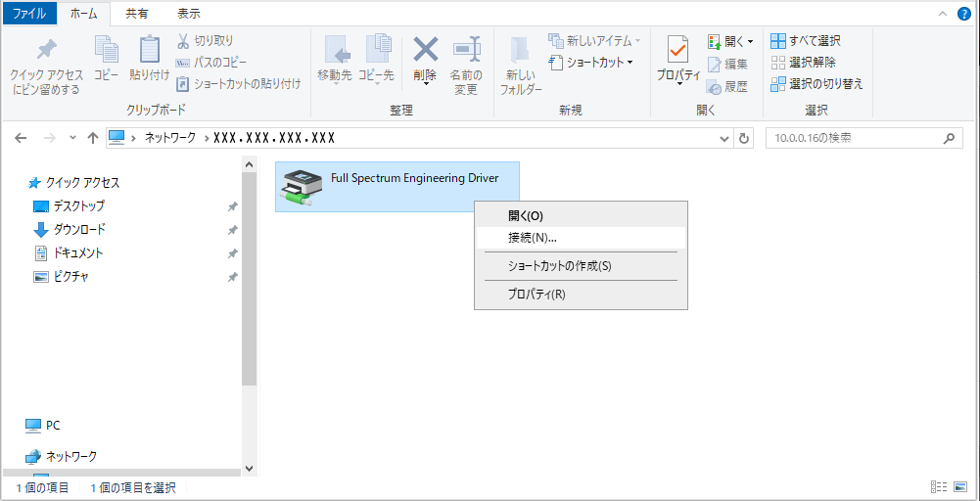Switch to large icons view in status bar
980x501 pixels.
click(959, 487)
